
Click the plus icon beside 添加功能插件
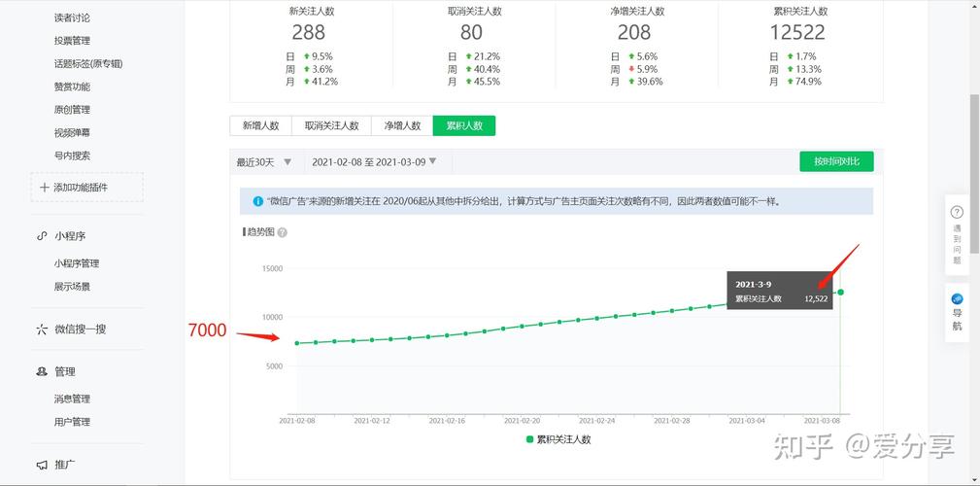click(44, 188)
